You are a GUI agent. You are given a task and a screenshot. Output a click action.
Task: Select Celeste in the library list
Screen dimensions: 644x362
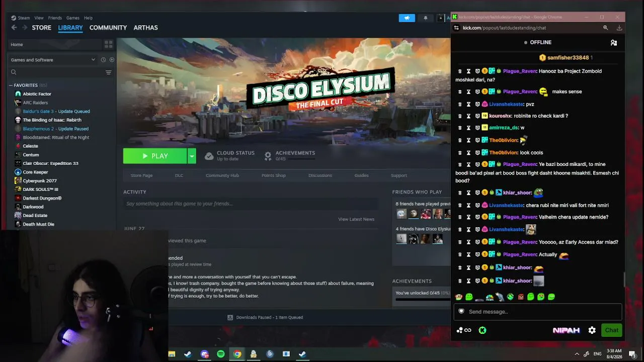[30, 146]
